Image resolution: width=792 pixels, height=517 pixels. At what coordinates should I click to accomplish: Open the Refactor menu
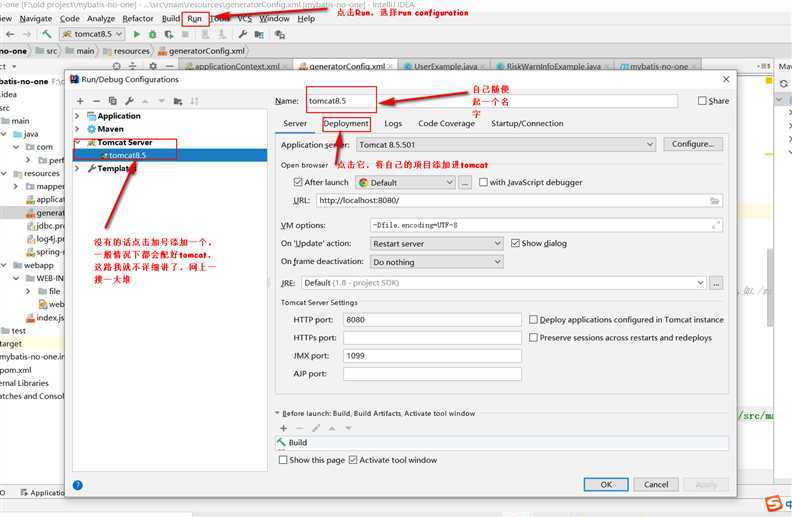coord(138,19)
